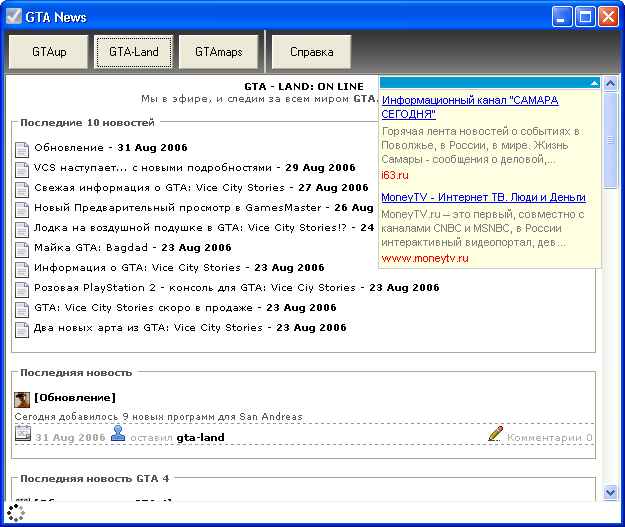Collapse the ad panel using its top arrow

(x=594, y=83)
